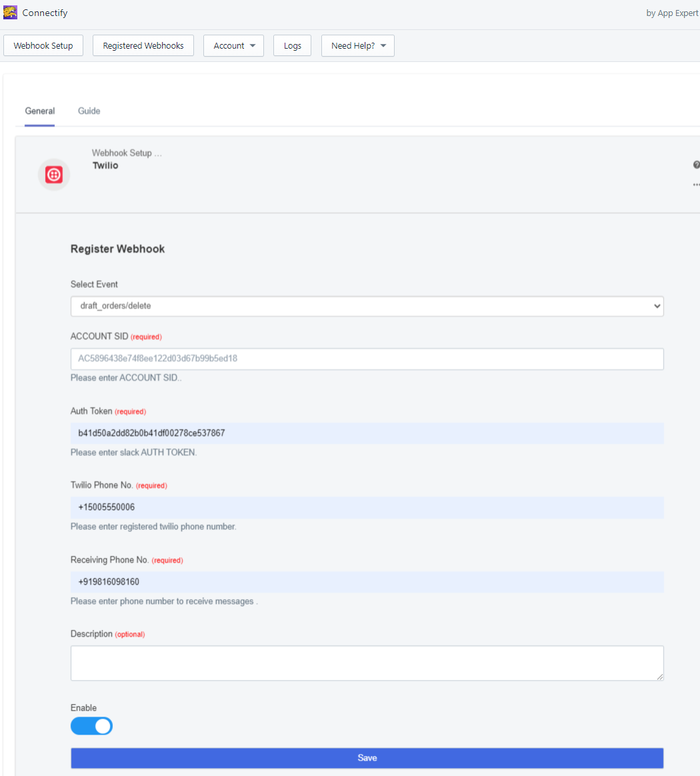This screenshot has width=700, height=776.
Task: Click the Twilio logo icon
Action: [x=54, y=175]
